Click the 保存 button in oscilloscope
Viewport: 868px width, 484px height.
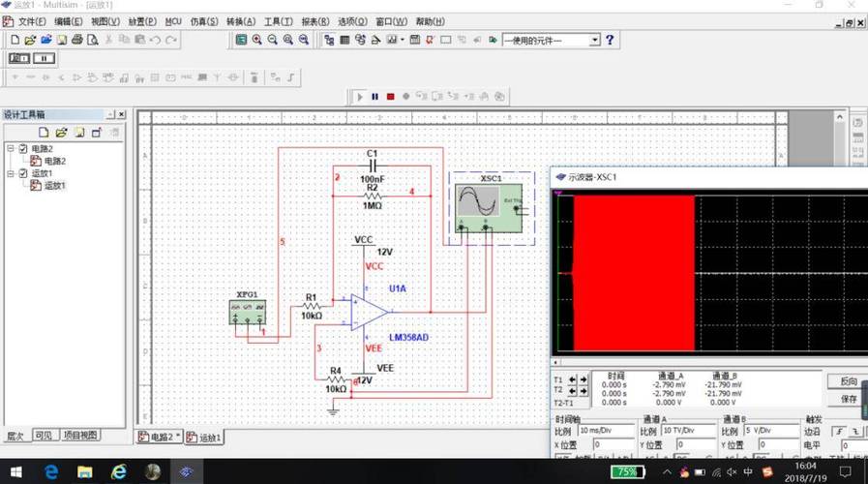[846, 399]
